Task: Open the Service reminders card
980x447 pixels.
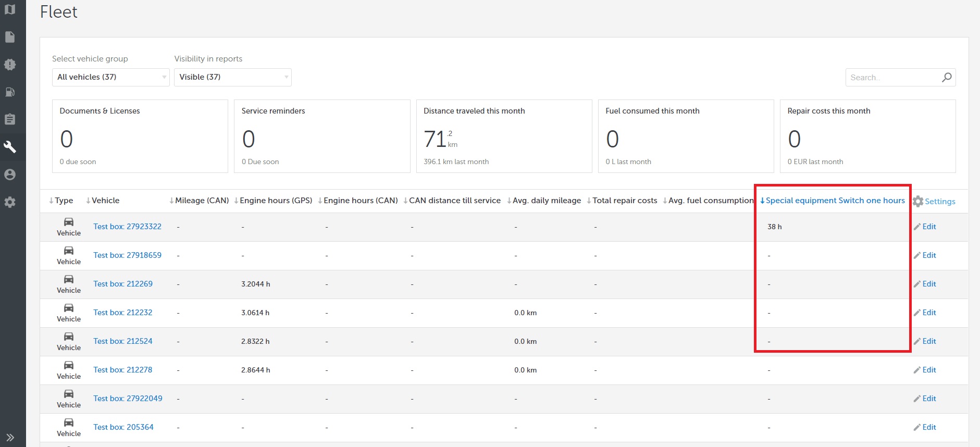Action: tap(322, 136)
